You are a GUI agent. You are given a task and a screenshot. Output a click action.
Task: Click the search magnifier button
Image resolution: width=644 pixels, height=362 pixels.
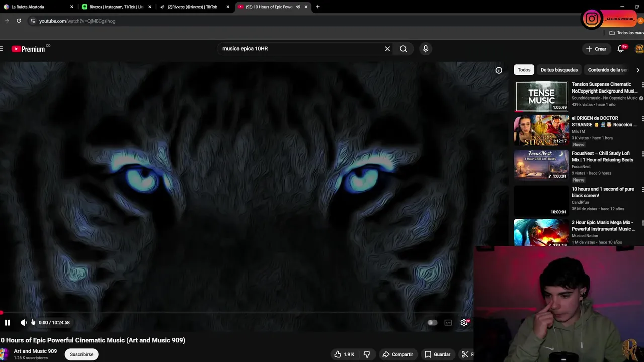coord(403,49)
